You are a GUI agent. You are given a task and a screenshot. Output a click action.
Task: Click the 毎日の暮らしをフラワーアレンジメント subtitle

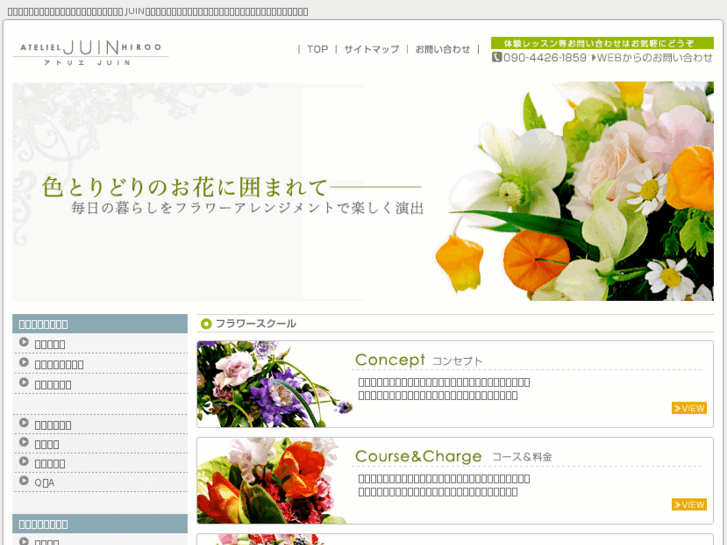pyautogui.click(x=247, y=208)
